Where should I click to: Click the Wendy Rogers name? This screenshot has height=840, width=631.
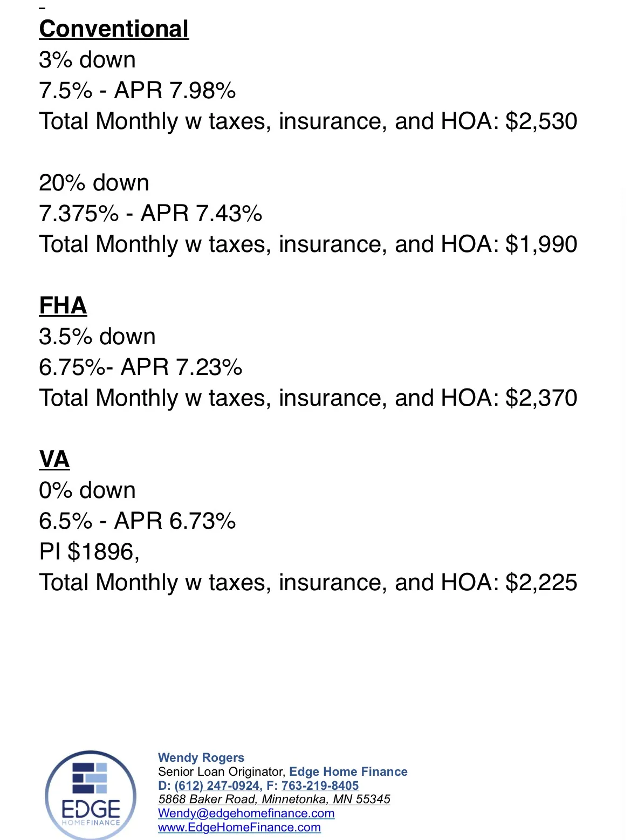(x=201, y=757)
